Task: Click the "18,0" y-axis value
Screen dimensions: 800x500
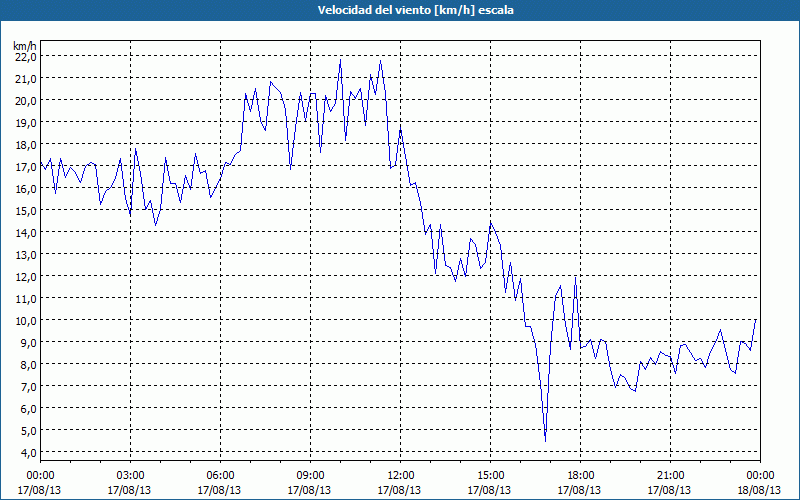Action: click(26, 144)
